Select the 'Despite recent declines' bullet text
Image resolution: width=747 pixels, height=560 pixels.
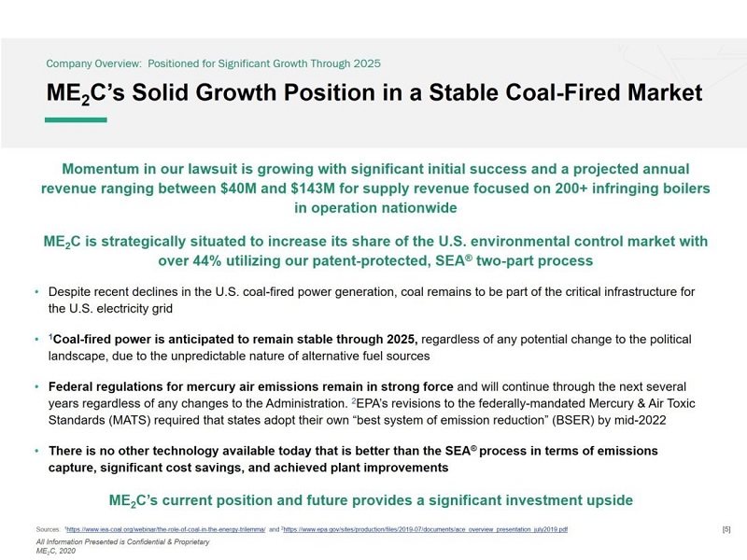371,300
